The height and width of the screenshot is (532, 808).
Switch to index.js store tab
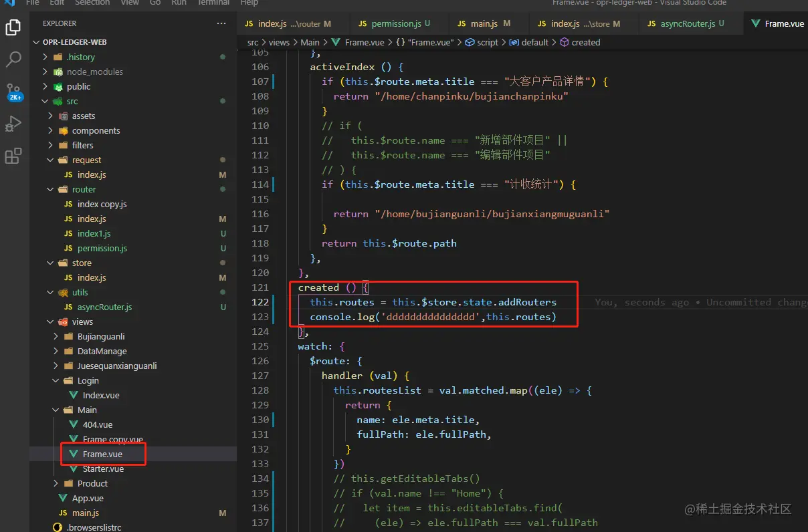(x=584, y=23)
